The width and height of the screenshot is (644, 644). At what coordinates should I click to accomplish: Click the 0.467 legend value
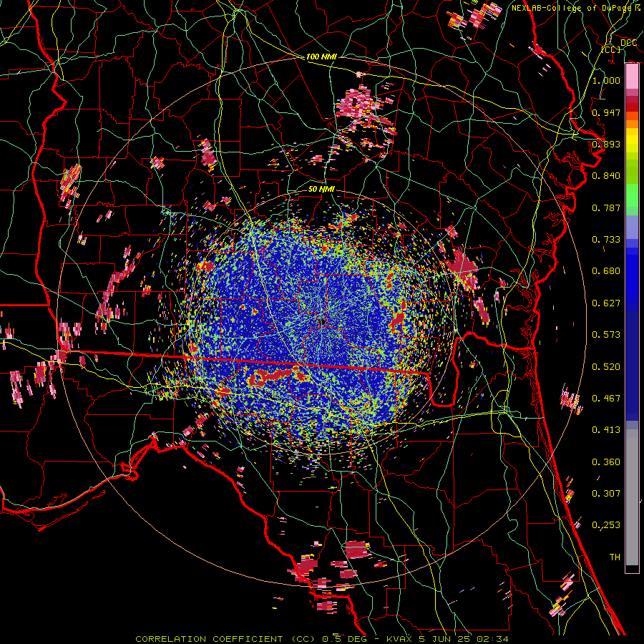coord(606,399)
